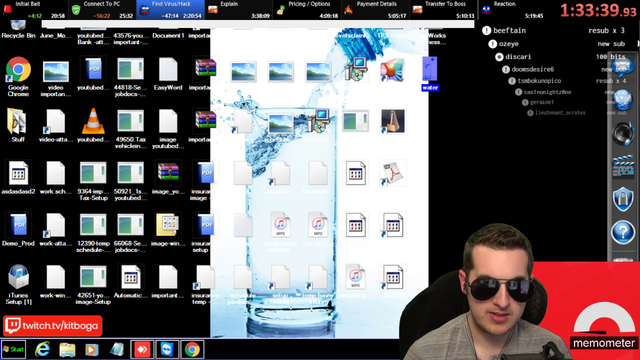
Task: Select the highlighted water file icon
Action: 430,73
